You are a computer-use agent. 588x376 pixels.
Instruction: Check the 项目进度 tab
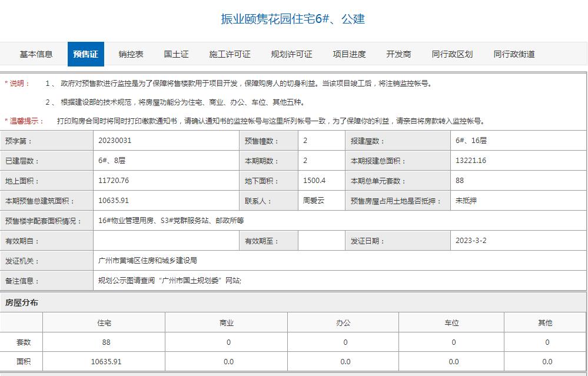pos(351,53)
